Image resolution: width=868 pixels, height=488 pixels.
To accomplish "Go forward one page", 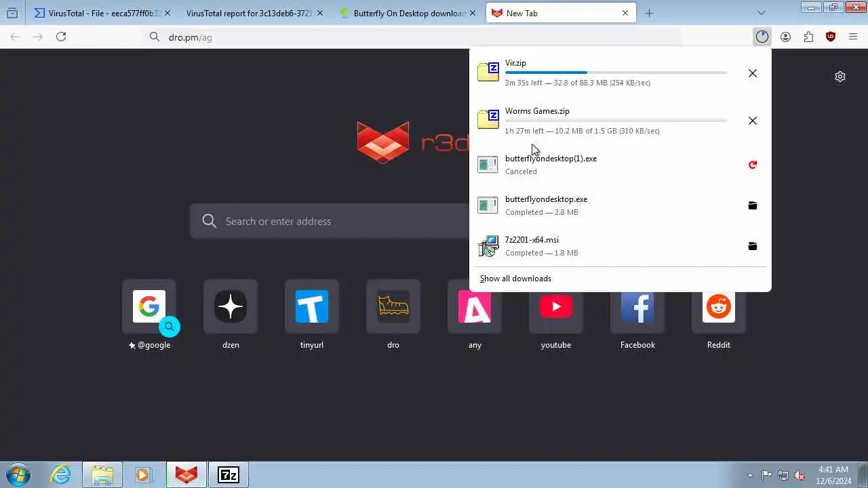I will (x=38, y=37).
